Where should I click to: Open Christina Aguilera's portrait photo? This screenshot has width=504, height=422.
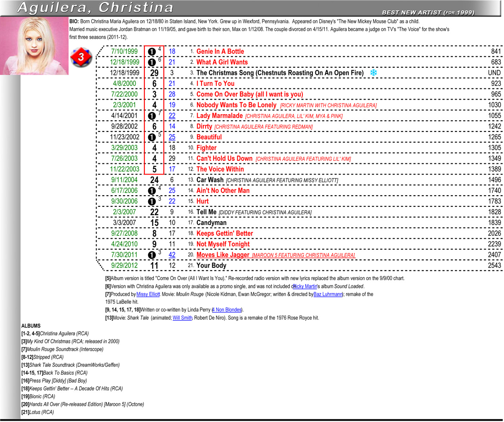point(34,46)
